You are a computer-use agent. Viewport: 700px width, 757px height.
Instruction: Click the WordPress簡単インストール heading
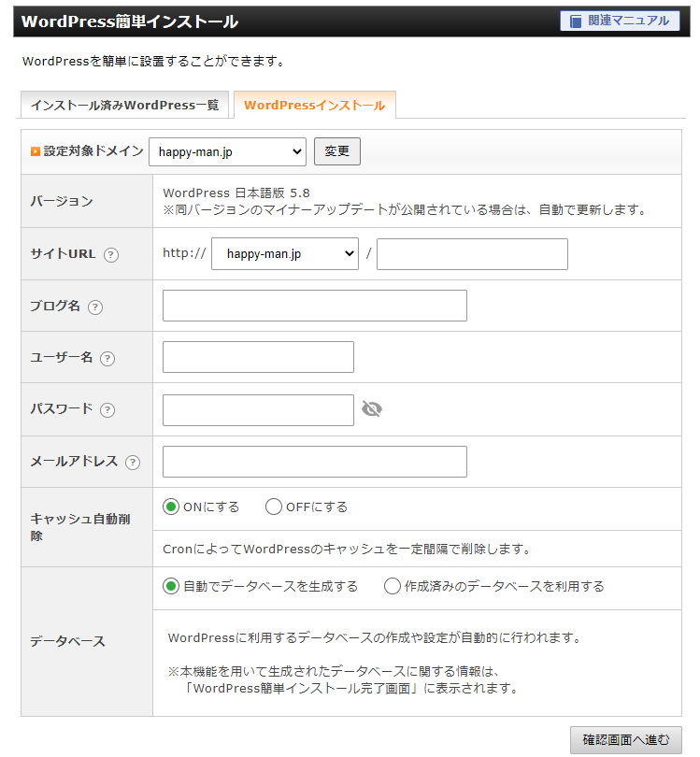pos(130,21)
